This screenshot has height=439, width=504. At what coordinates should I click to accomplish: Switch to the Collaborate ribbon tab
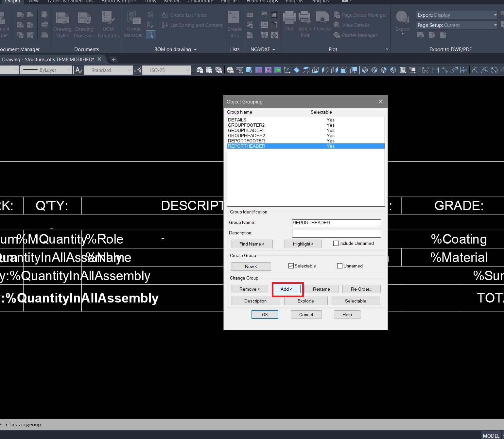click(200, 2)
